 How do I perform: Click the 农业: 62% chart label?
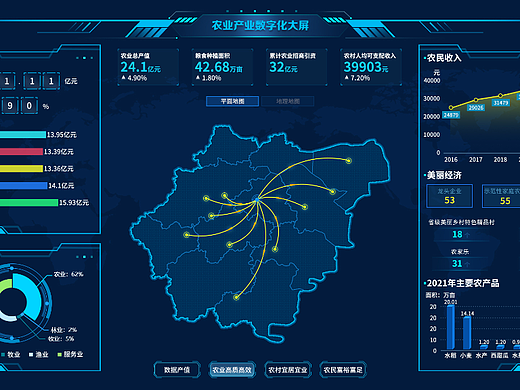pos(68,274)
